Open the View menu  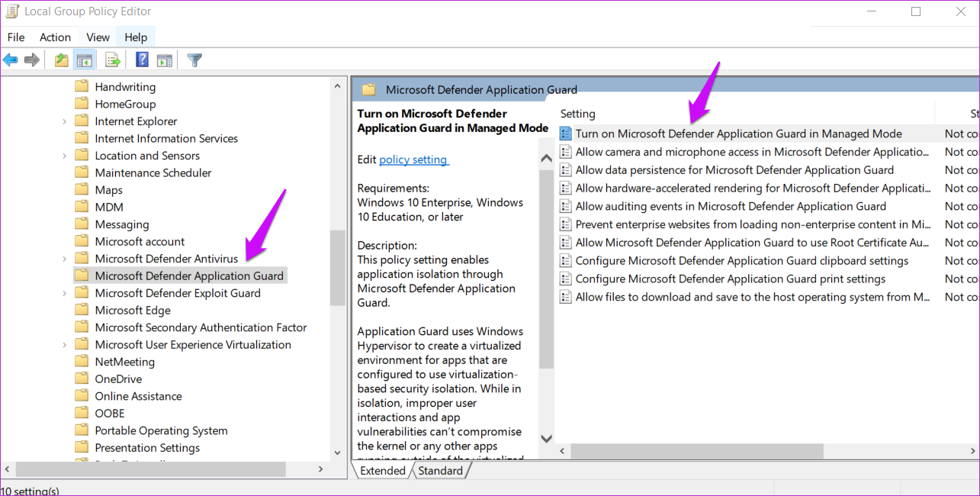pos(97,37)
